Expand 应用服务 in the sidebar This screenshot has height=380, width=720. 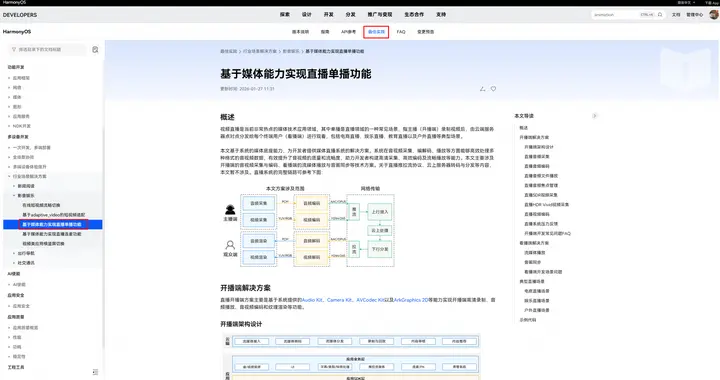(21, 117)
